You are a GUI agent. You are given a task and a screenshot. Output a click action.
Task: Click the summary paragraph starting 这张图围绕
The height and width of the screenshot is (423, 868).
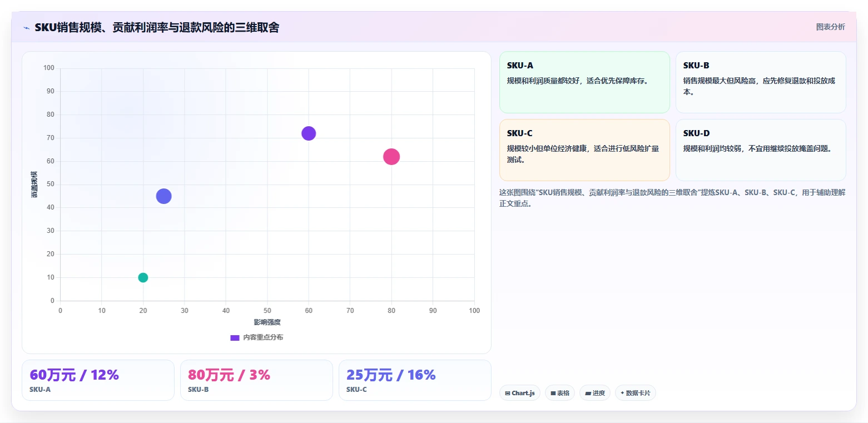click(x=672, y=198)
